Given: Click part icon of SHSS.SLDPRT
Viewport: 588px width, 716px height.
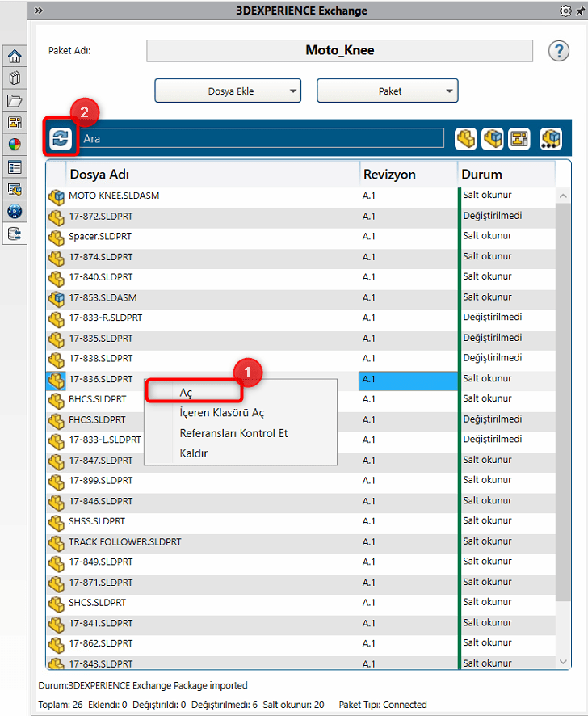Looking at the screenshot, I should coord(57,522).
